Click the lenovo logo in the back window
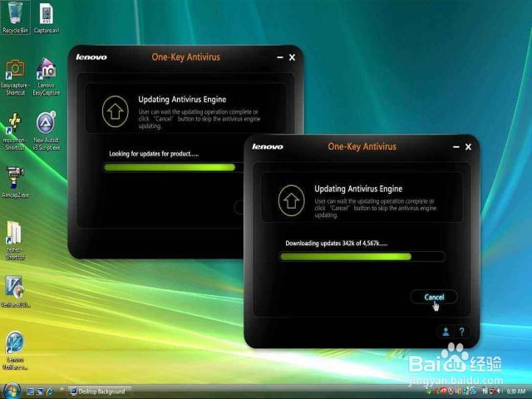Viewport: 532px width, 399px height. click(x=91, y=57)
